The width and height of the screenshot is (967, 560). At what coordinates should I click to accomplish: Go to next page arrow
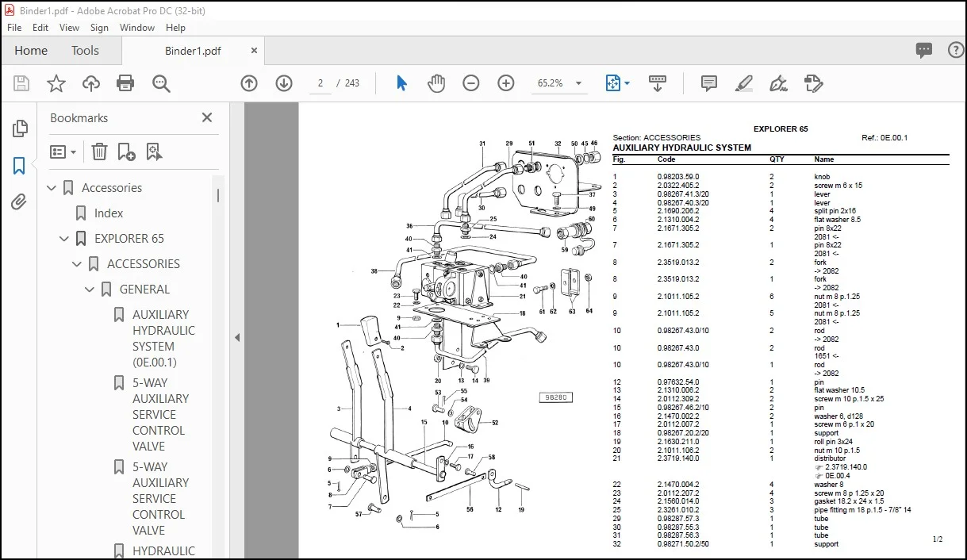tap(284, 83)
